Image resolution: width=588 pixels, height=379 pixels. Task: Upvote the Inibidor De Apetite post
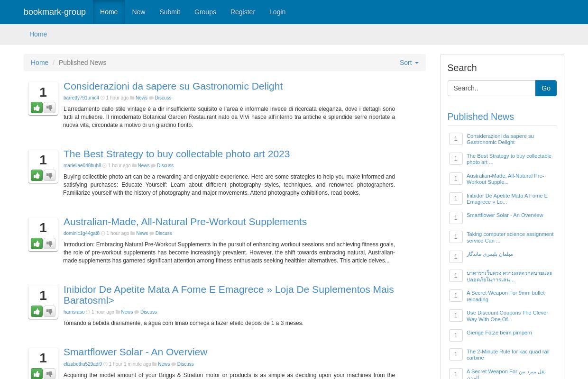37,311
